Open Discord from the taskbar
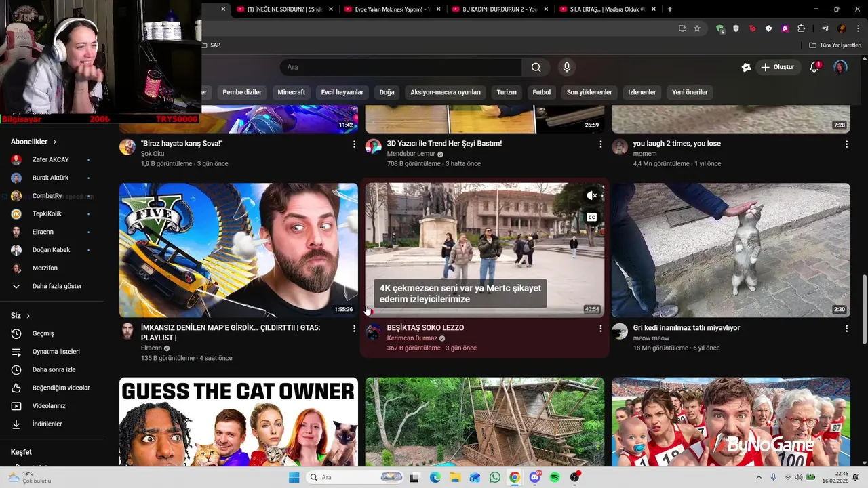 point(535,477)
